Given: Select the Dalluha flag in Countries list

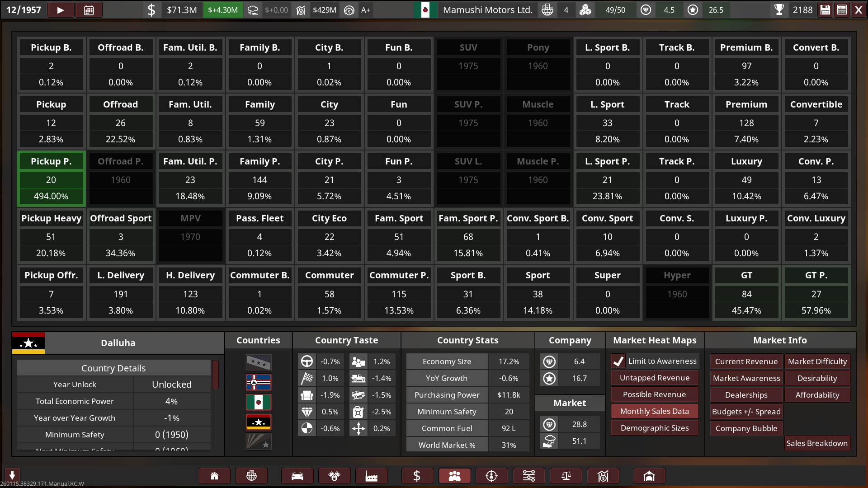Looking at the screenshot, I should tap(258, 422).
